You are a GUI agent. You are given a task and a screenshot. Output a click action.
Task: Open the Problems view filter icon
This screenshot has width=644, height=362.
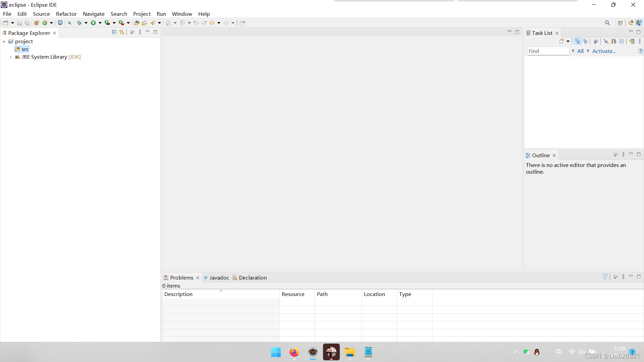pos(605,277)
